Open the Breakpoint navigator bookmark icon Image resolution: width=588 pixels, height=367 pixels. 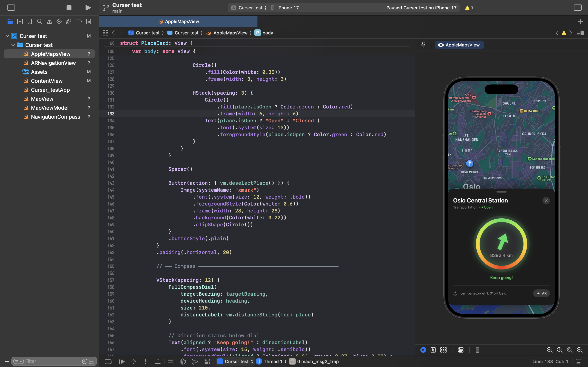pyautogui.click(x=30, y=21)
